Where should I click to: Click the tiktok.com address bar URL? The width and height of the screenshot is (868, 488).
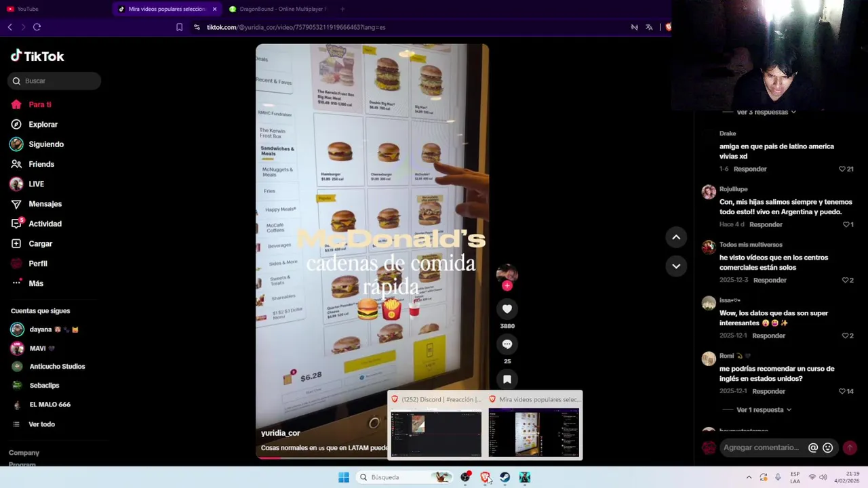point(296,27)
